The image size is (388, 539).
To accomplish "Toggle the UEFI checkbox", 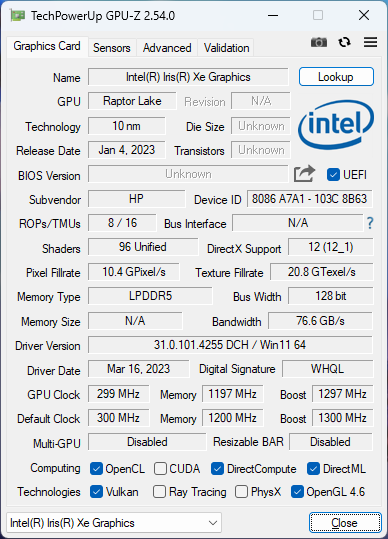I will click(333, 175).
